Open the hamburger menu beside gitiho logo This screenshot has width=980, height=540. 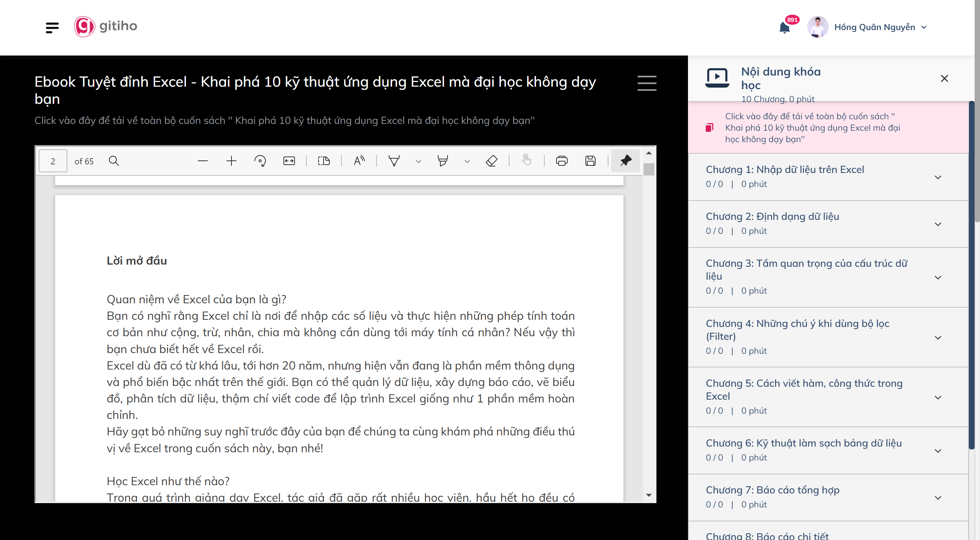(x=52, y=27)
